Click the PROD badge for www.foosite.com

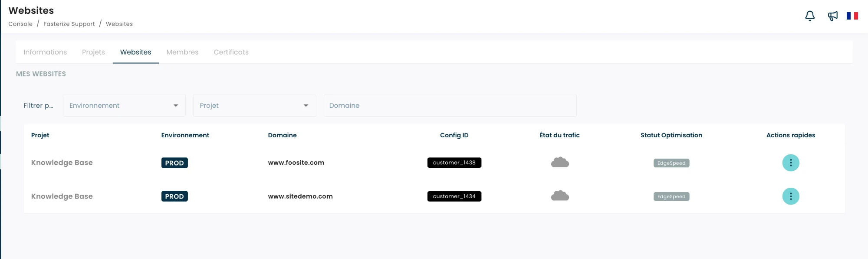point(174,163)
